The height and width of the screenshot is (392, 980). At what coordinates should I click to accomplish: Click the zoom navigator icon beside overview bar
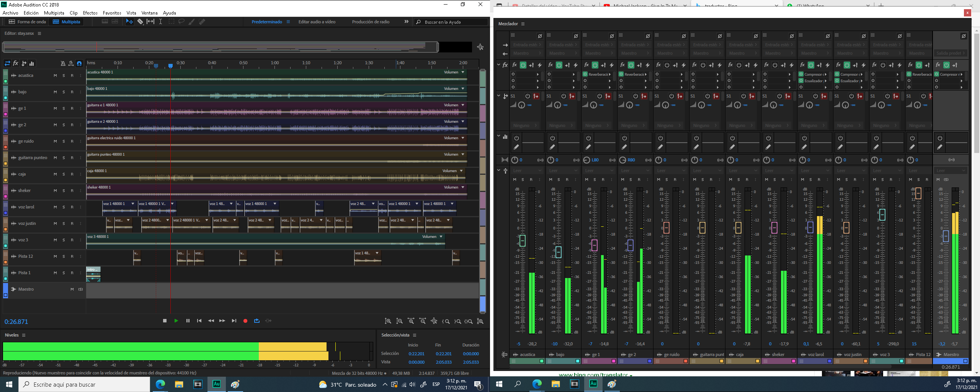480,47
